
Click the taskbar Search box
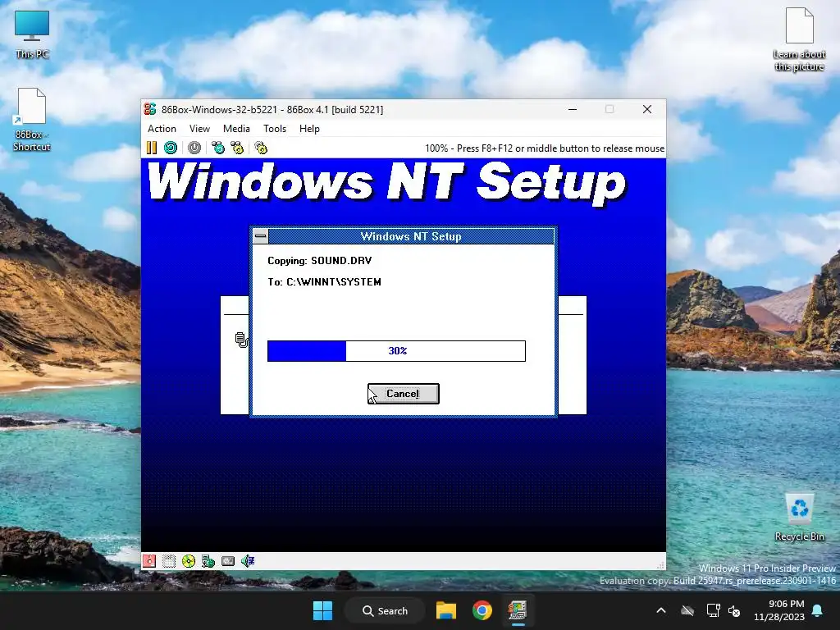(x=385, y=610)
